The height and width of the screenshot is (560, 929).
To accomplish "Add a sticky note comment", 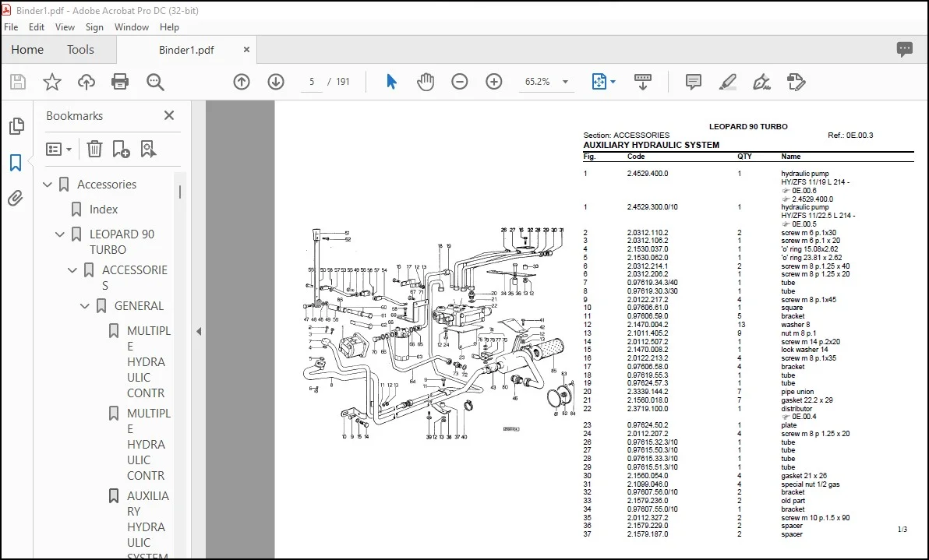I will (x=693, y=82).
